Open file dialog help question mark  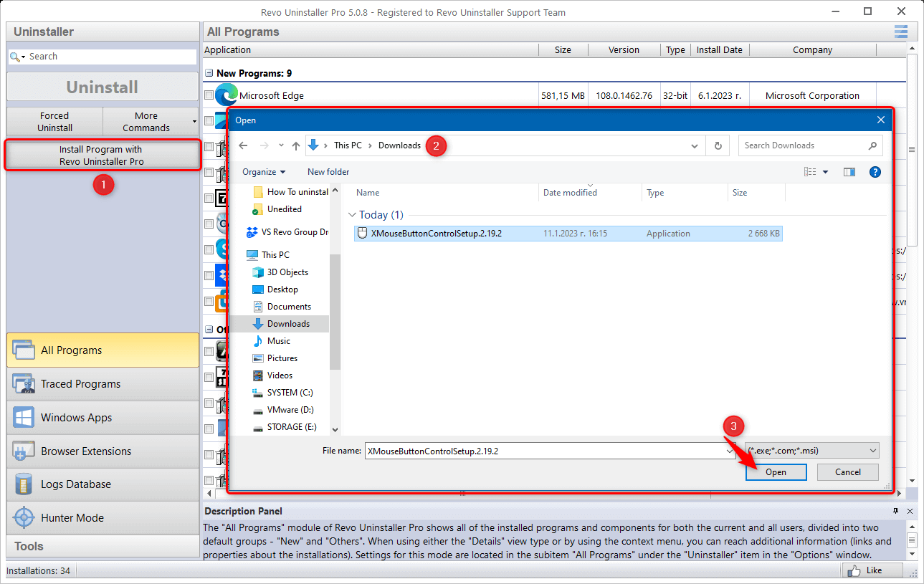tap(875, 172)
